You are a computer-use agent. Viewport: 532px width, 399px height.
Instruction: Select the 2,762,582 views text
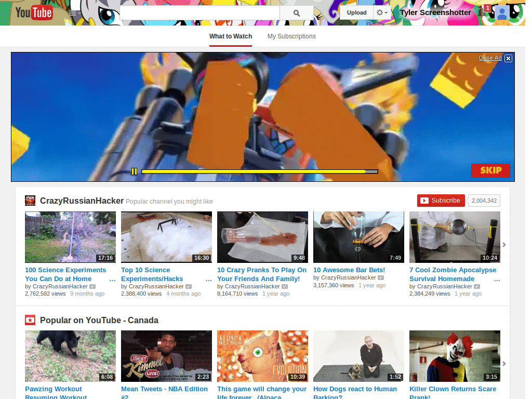click(45, 294)
